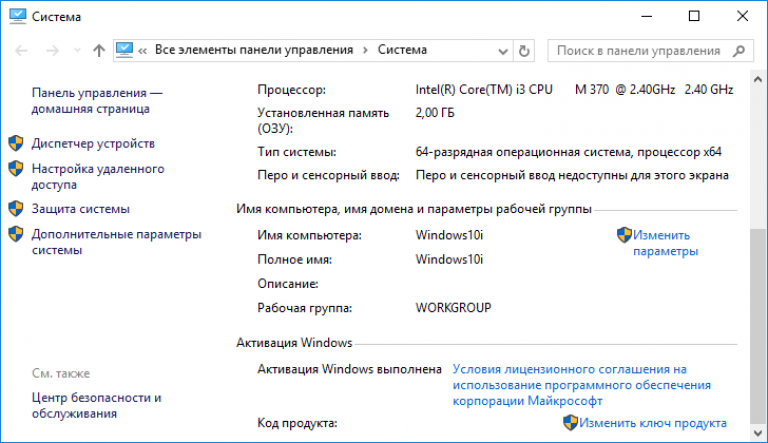Refresh the System page
The width and height of the screenshot is (768, 443).
point(524,50)
